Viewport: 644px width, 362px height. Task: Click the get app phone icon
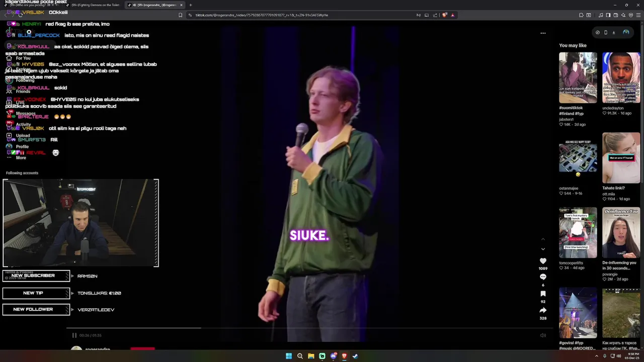coord(605,32)
